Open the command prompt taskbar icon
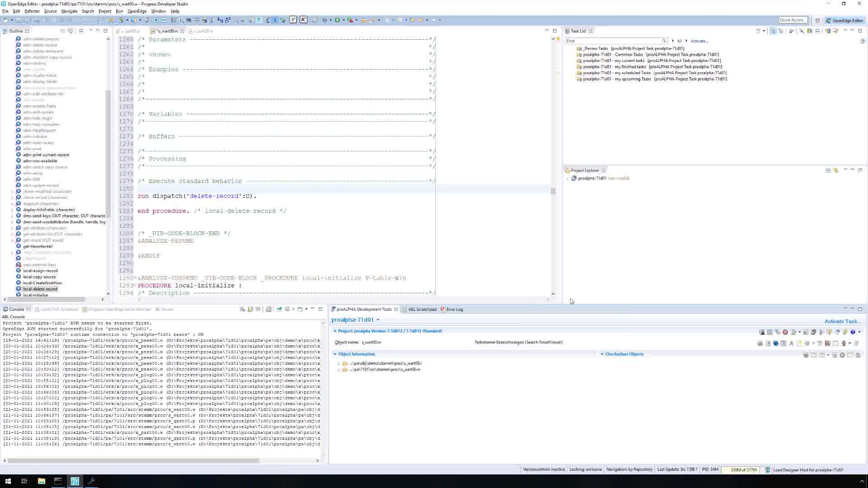 coord(58,481)
